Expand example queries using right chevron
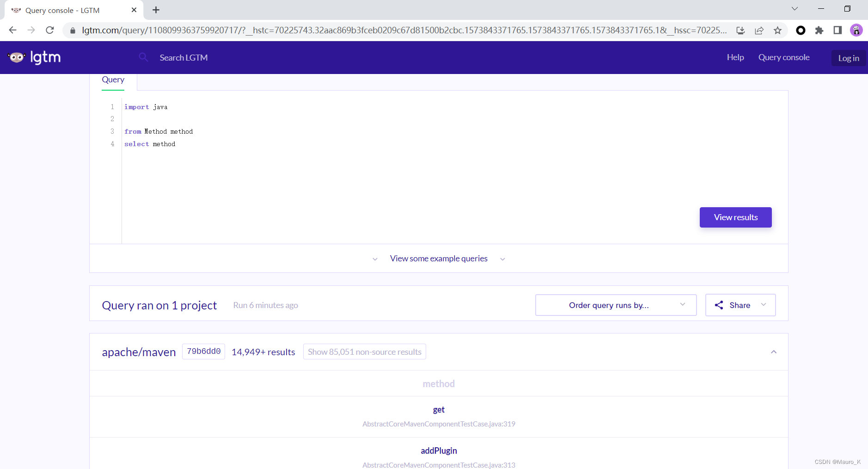868x469 pixels. (502, 259)
